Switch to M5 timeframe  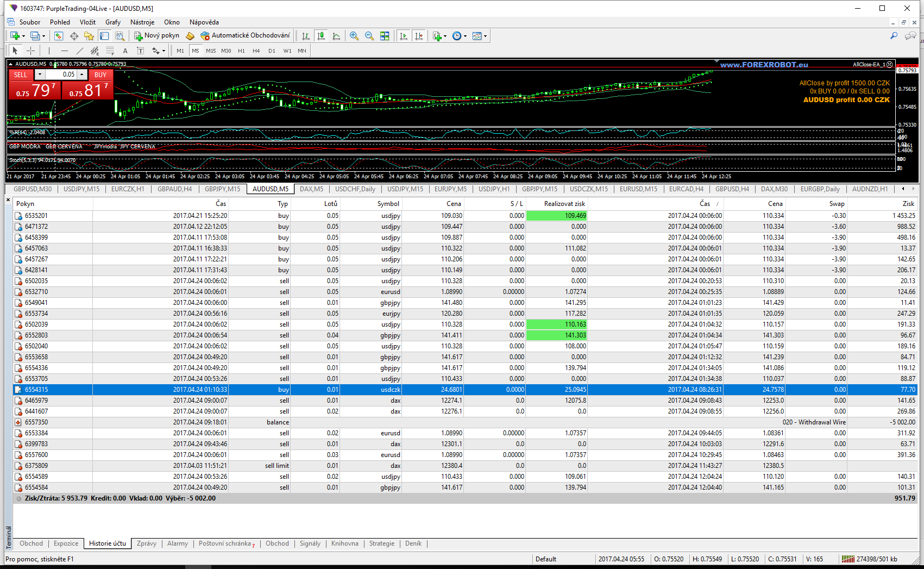(x=196, y=51)
